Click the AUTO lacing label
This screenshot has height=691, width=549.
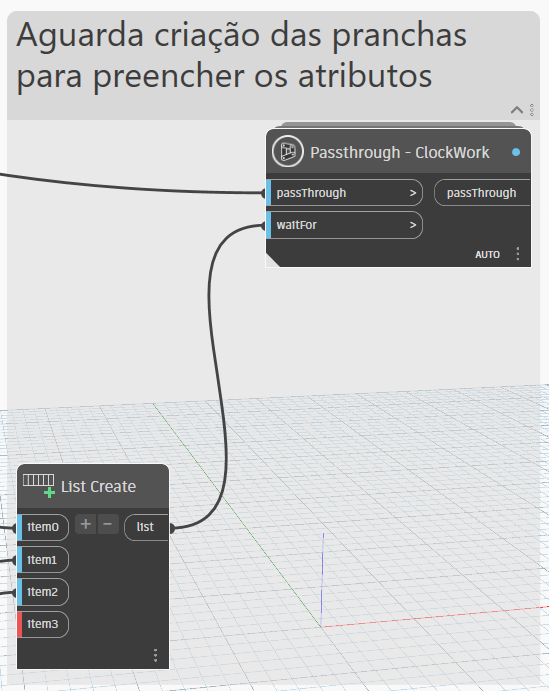[487, 254]
